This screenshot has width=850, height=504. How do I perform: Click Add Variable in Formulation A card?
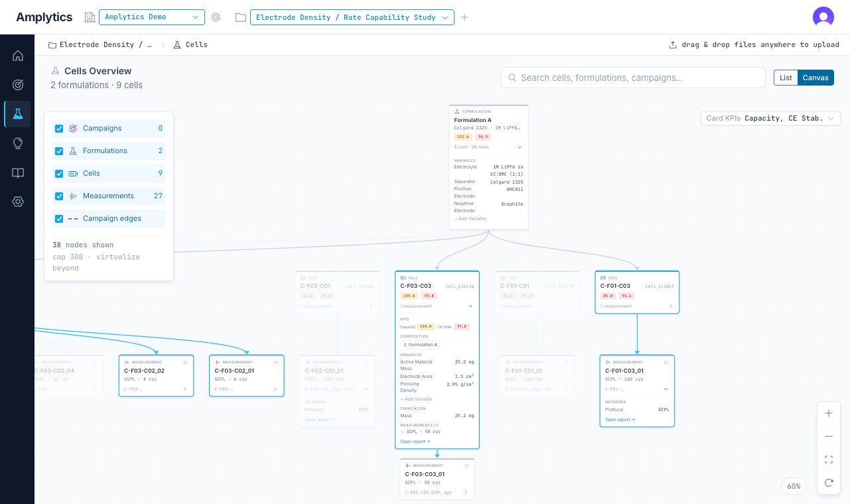470,218
